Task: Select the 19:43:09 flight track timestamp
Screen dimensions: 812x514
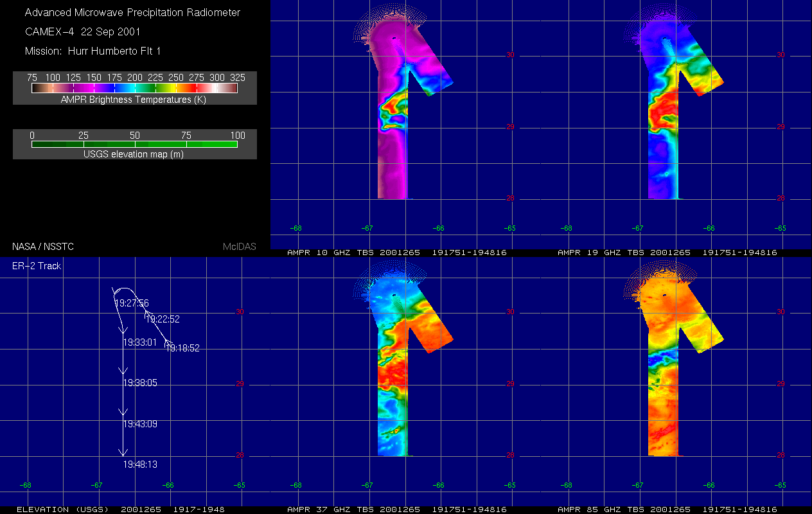Action: 140,424
